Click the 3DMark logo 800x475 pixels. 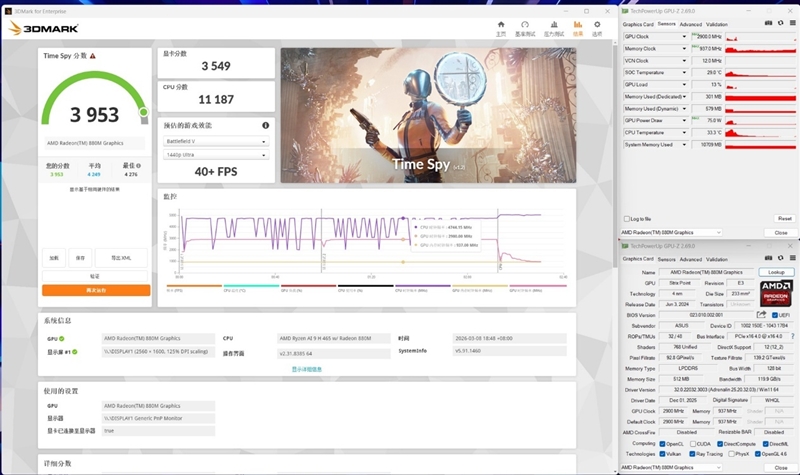[x=44, y=29]
